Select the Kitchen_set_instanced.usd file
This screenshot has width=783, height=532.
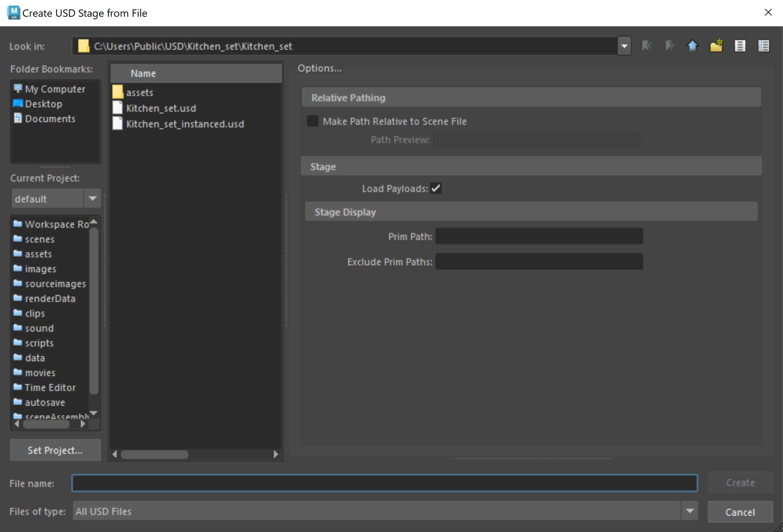click(185, 124)
